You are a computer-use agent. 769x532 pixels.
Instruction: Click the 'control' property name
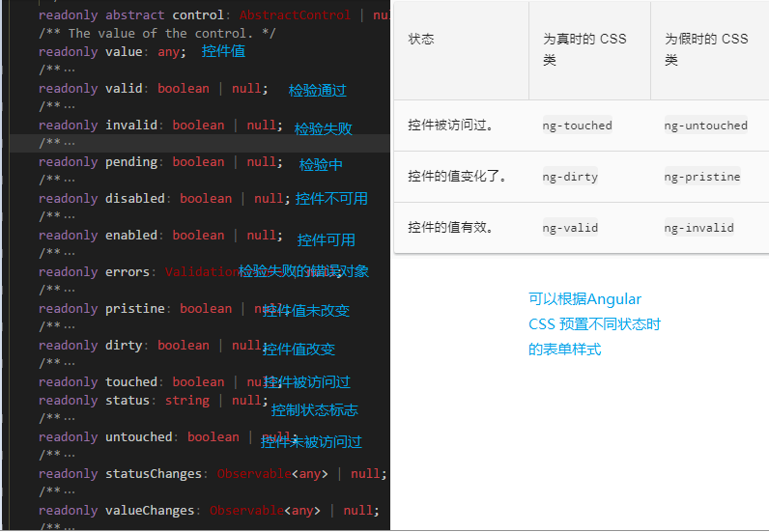click(198, 15)
